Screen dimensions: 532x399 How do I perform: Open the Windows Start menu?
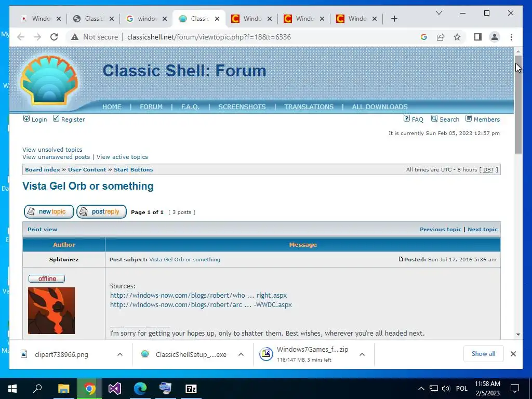click(12, 389)
